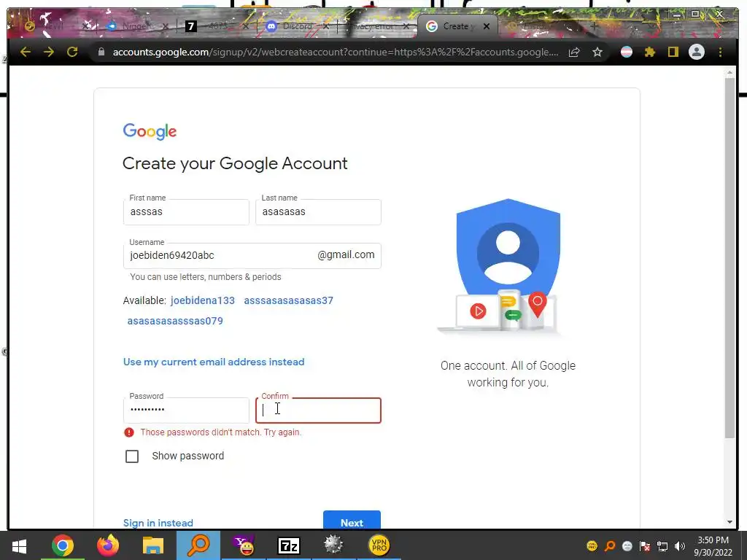Click the Create your Google Account heading
Screen dimensions: 747x560
click(235, 163)
